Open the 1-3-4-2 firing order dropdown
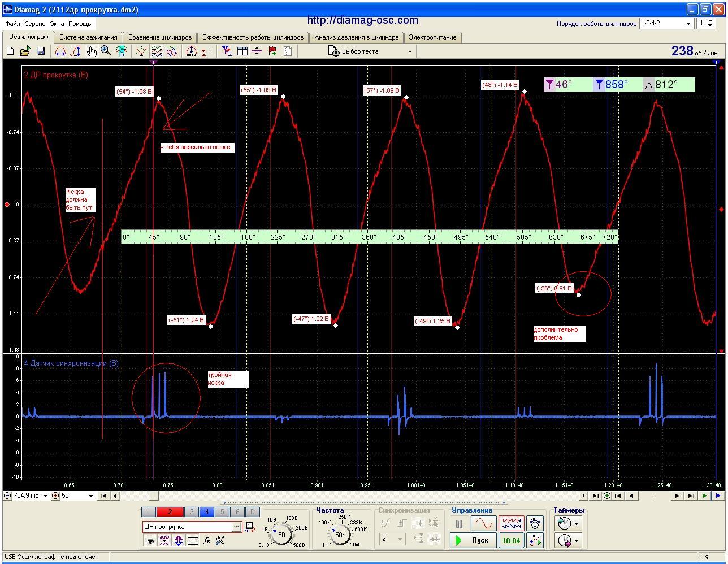Image resolution: width=728 pixels, height=564 pixels. click(x=666, y=23)
